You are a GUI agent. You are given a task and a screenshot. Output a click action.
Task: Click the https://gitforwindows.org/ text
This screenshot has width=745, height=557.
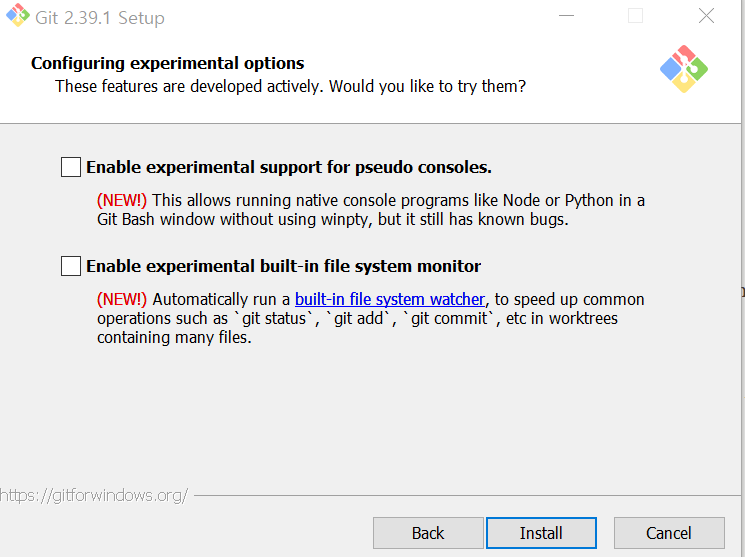coord(94,495)
